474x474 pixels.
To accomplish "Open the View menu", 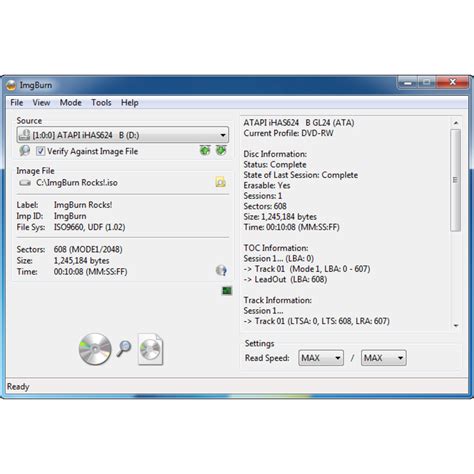I will (x=41, y=103).
